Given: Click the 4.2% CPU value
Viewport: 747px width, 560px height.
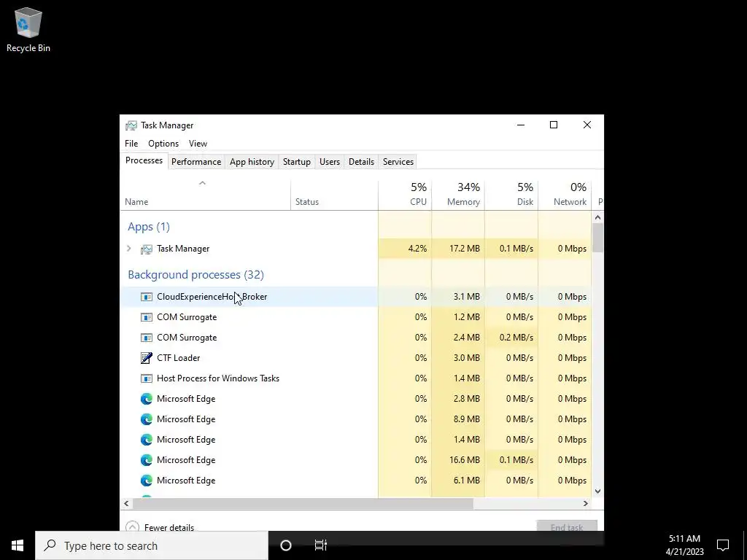Looking at the screenshot, I should pyautogui.click(x=417, y=249).
